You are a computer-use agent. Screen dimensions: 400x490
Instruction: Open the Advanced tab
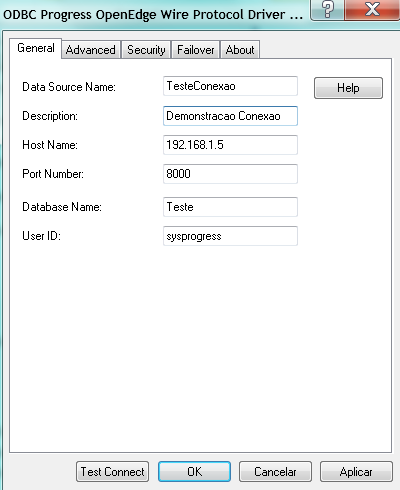(x=91, y=50)
